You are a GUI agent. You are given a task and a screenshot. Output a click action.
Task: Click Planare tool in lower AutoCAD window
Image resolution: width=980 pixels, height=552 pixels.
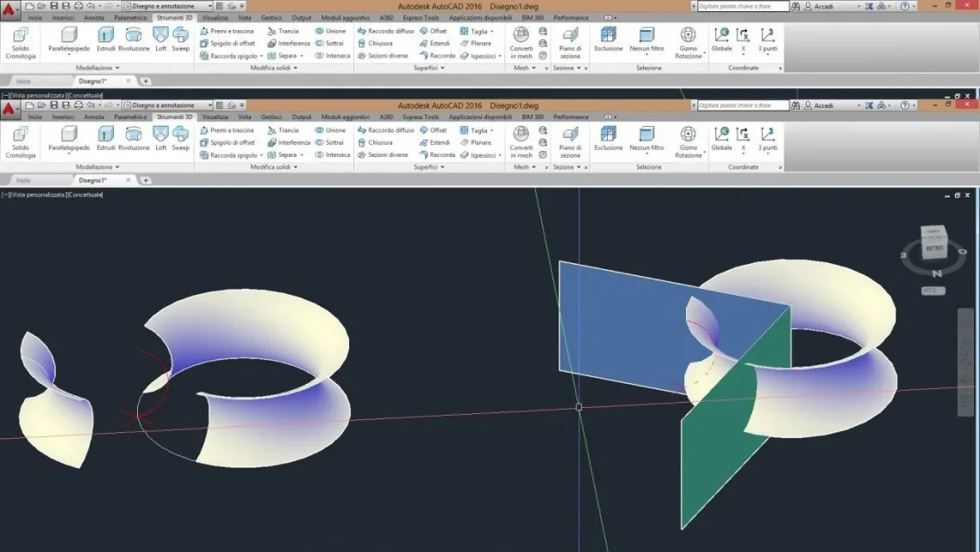pyautogui.click(x=476, y=142)
